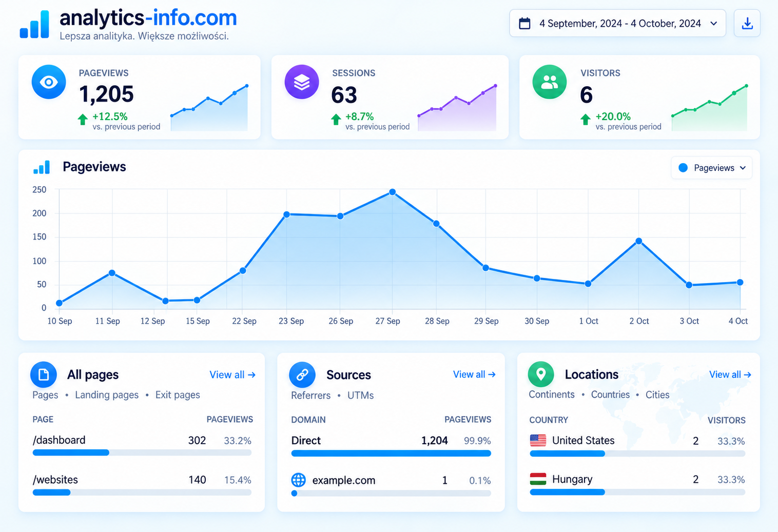This screenshot has width=778, height=532.
Task: Click the /dashboard progress bar
Action: click(x=142, y=452)
